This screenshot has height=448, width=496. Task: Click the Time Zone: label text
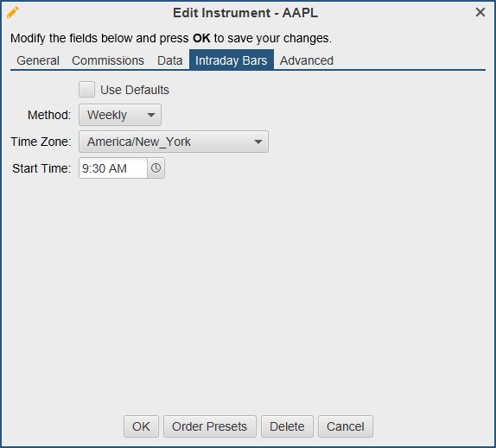[x=41, y=142]
